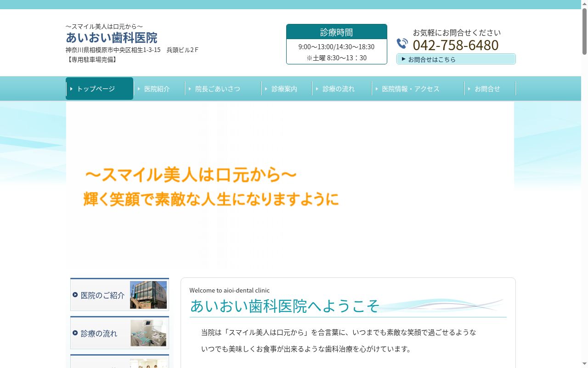588x368 pixels.
Task: Click the スマイル美人は口元から hero banner
Action: [x=290, y=185]
